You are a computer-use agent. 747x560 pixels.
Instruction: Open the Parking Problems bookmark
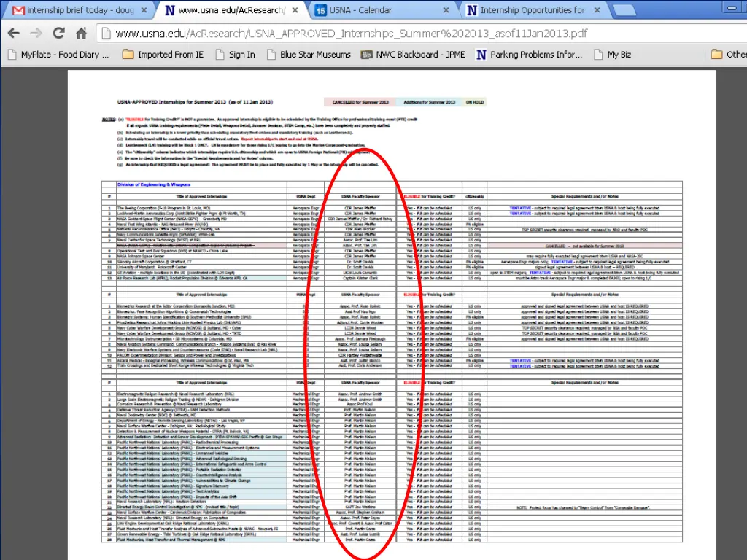pos(529,54)
